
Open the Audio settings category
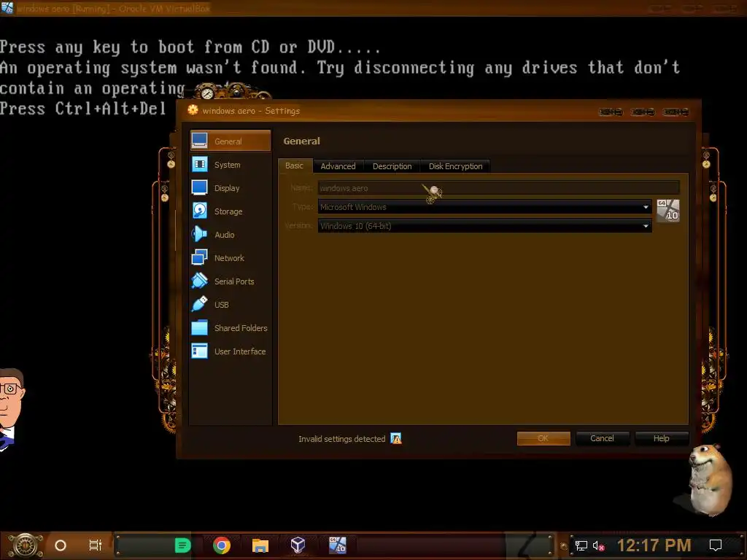[230, 234]
